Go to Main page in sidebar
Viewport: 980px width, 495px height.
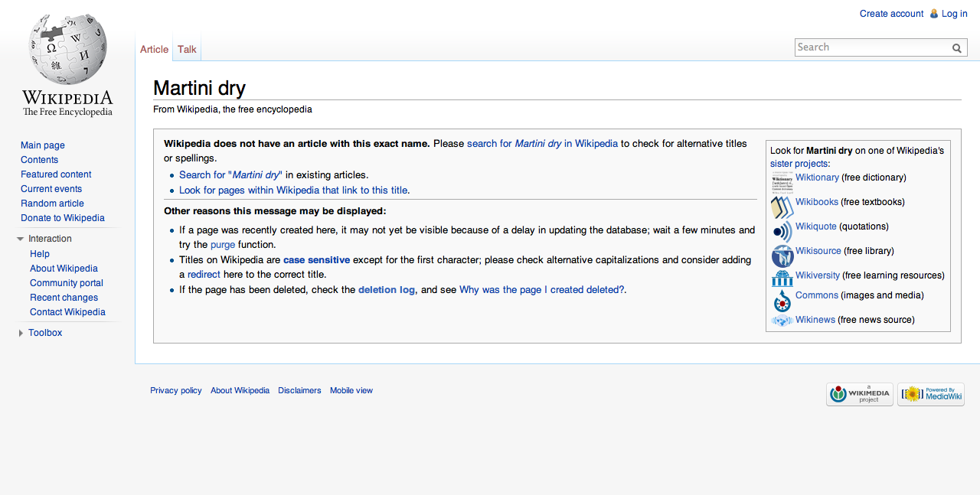click(x=43, y=145)
